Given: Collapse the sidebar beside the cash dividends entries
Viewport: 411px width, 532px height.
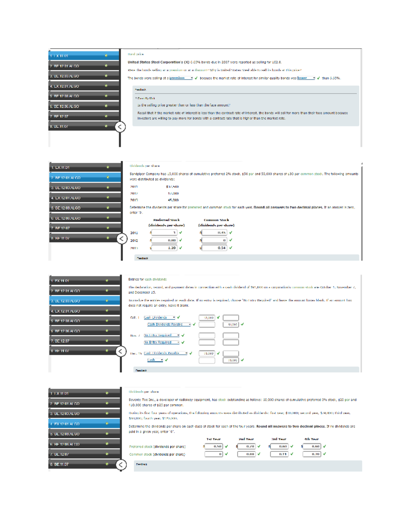Looking at the screenshot, I should [x=121, y=351].
